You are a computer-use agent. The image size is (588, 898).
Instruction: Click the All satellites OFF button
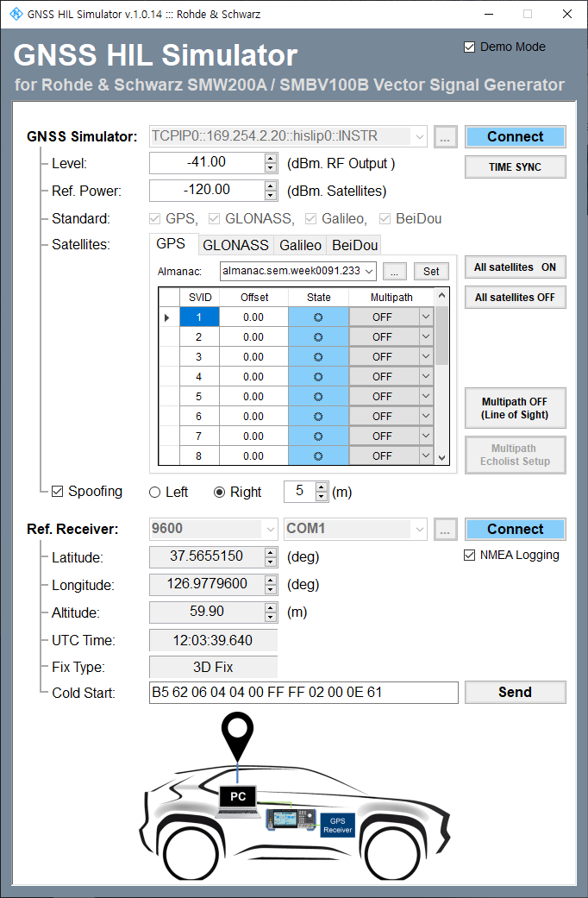515,298
